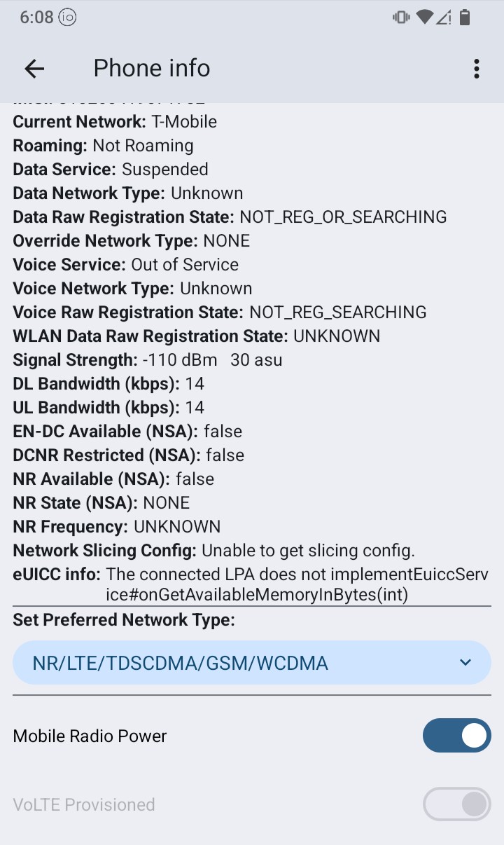Tap the vibrate mode status icon
The height and width of the screenshot is (845, 504).
click(x=401, y=18)
